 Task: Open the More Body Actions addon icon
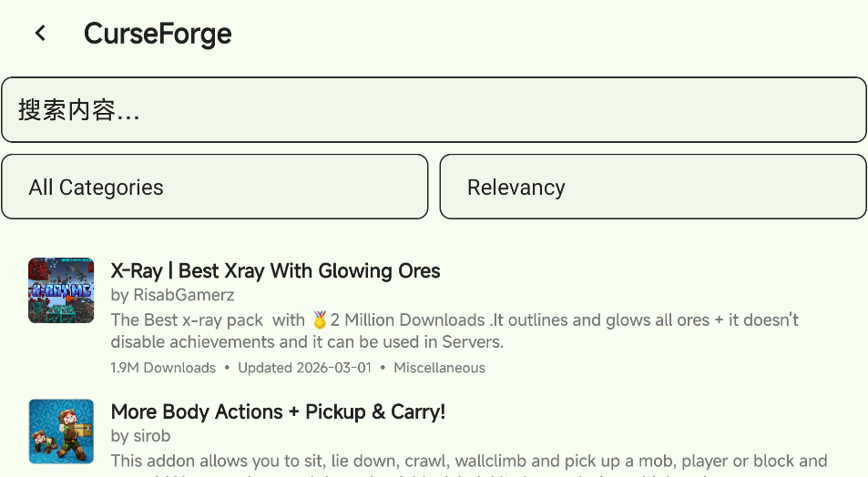click(x=61, y=431)
